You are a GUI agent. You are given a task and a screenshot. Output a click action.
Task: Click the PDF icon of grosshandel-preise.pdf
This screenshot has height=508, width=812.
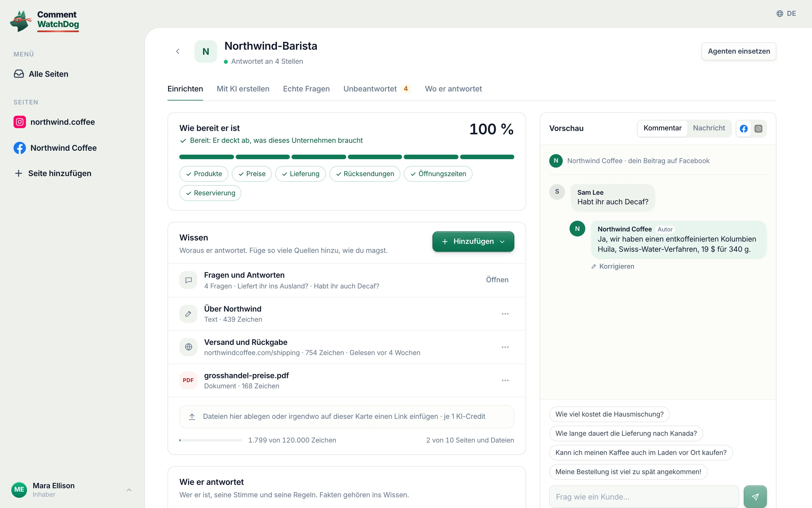pos(189,380)
